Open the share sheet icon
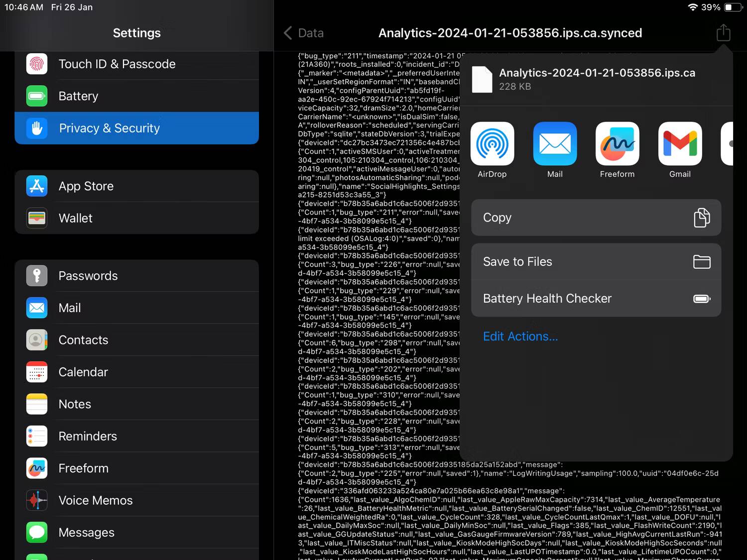 pos(723,32)
